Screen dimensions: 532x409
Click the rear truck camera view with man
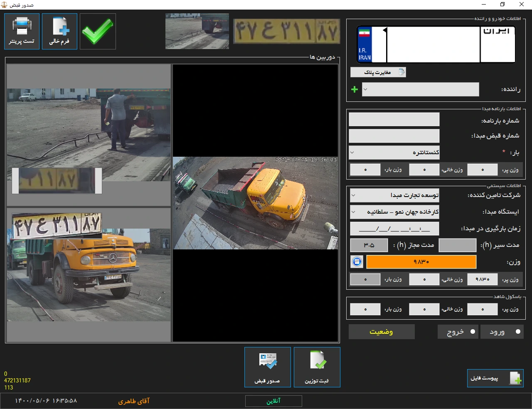click(89, 134)
